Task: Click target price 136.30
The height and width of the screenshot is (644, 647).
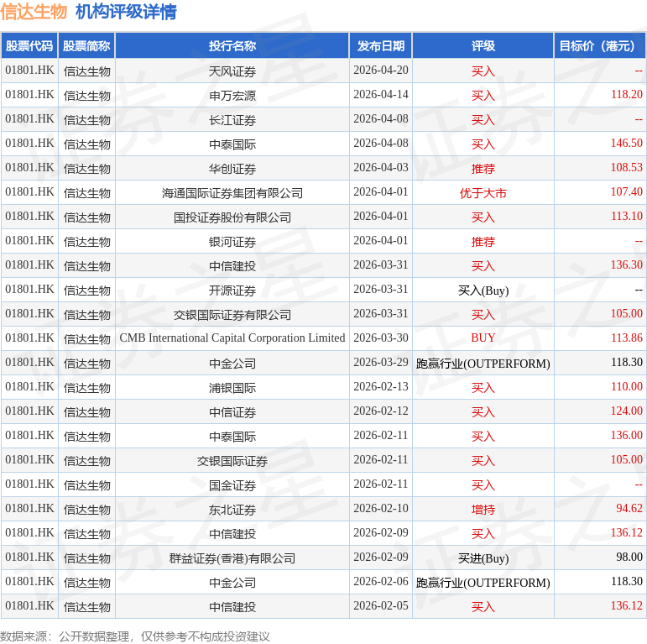Action: [626, 265]
